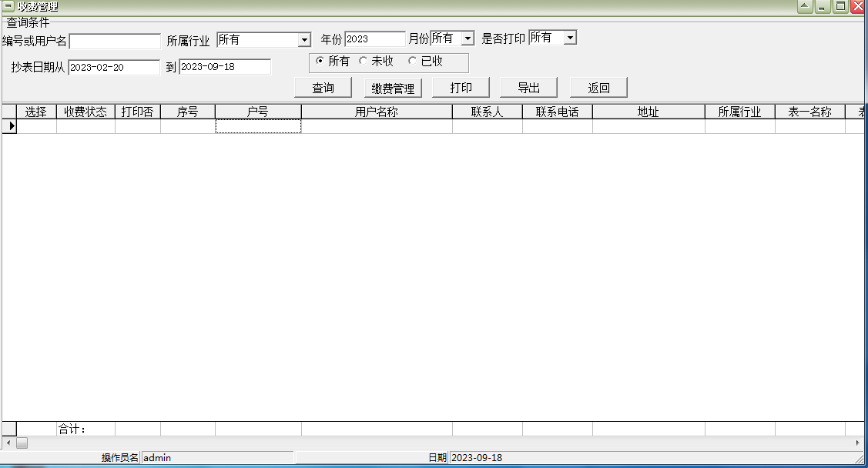The height and width of the screenshot is (468, 868).
Task: Select the 已收 paid radio button
Action: click(412, 60)
